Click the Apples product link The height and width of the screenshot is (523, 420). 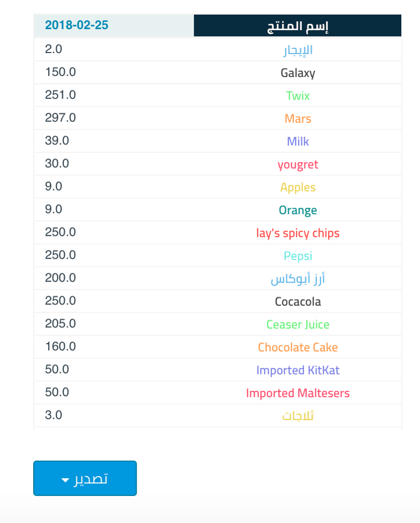[x=298, y=187]
